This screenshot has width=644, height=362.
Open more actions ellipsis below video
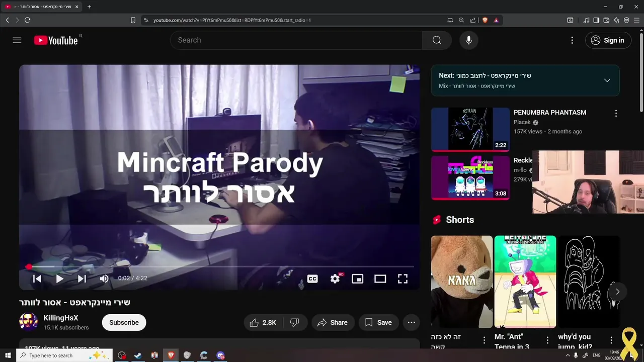(411, 323)
